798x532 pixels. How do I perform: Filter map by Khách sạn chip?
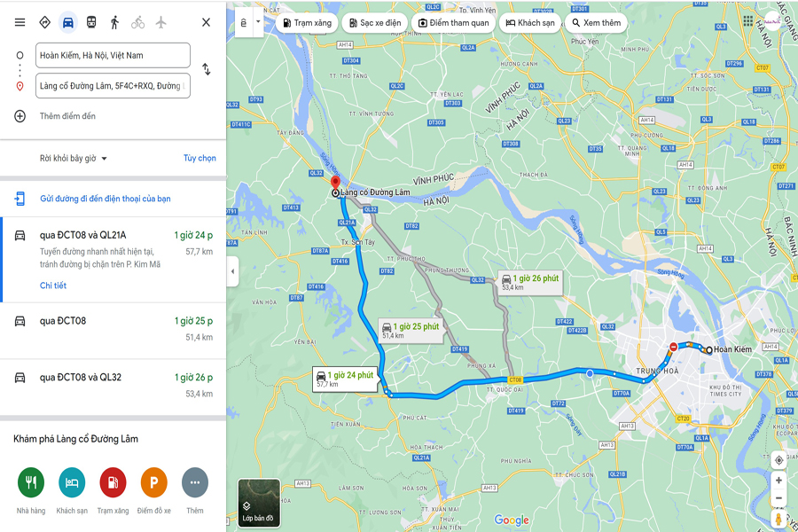pos(530,23)
